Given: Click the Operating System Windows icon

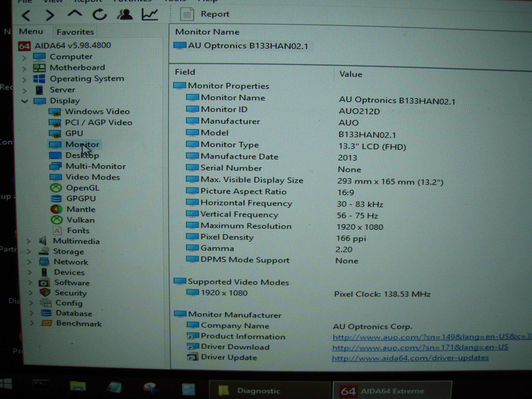Looking at the screenshot, I should pos(39,79).
